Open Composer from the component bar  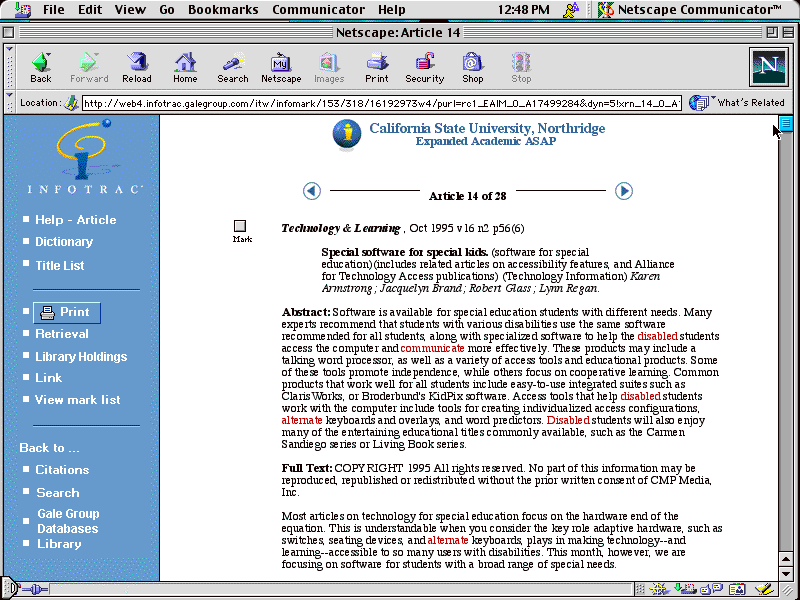click(x=764, y=590)
